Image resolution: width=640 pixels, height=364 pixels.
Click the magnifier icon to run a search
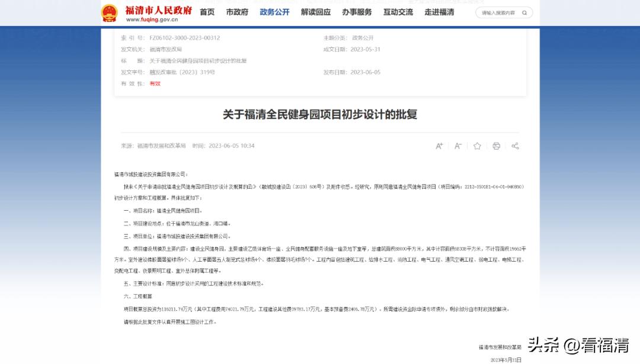coord(524,12)
